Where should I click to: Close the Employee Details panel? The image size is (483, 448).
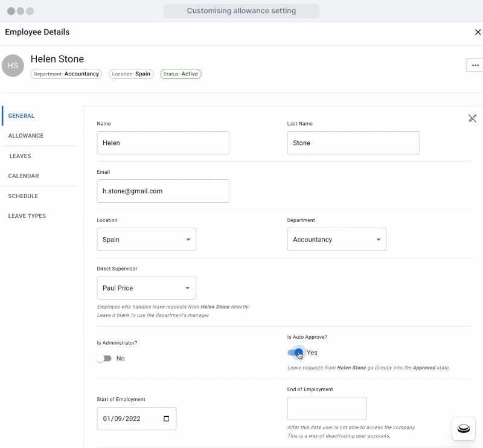[x=478, y=32]
